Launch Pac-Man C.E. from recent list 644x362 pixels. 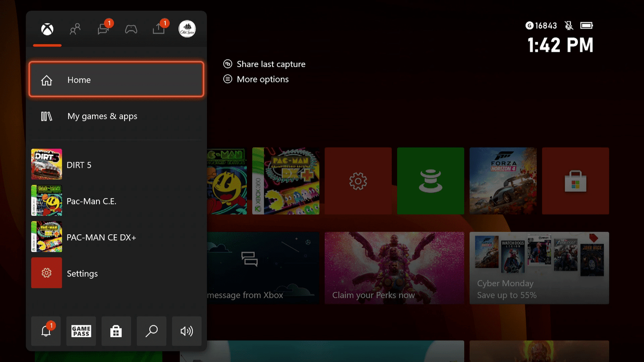tap(116, 201)
